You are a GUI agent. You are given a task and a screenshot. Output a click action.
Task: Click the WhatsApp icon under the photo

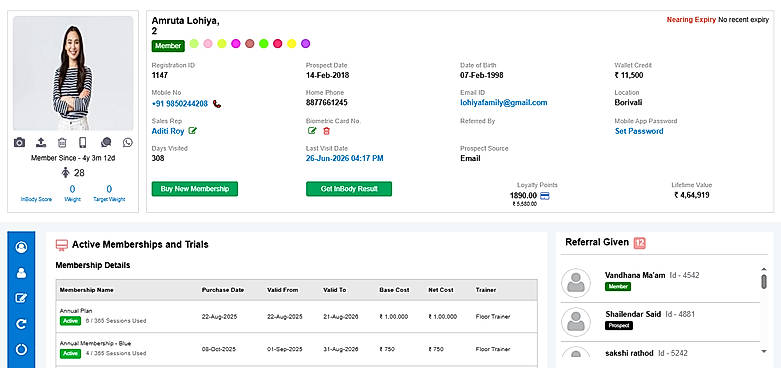(x=128, y=142)
